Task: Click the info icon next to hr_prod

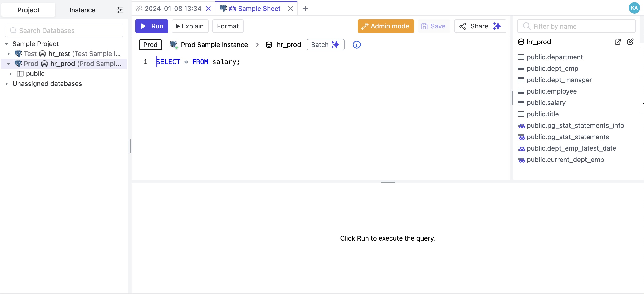Action: (x=356, y=45)
